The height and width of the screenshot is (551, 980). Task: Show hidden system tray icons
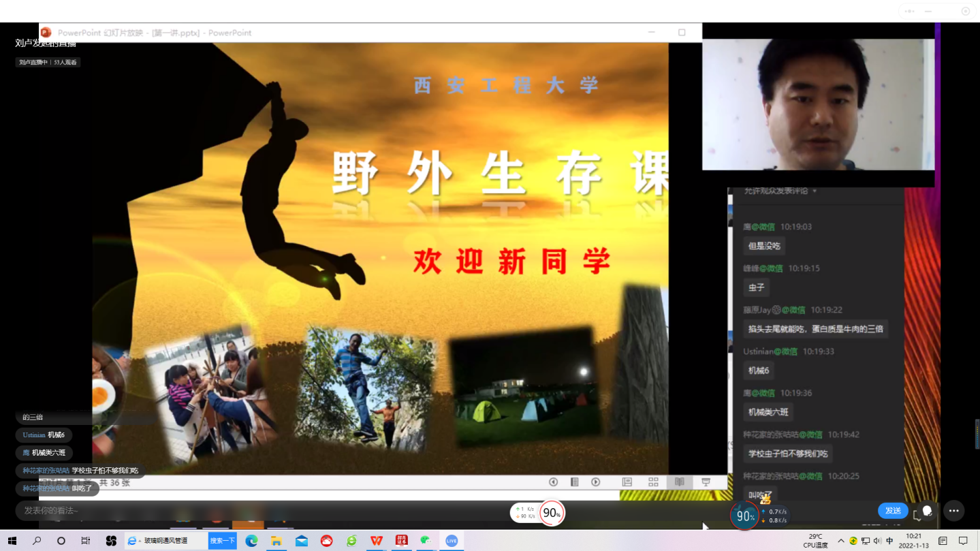click(841, 541)
